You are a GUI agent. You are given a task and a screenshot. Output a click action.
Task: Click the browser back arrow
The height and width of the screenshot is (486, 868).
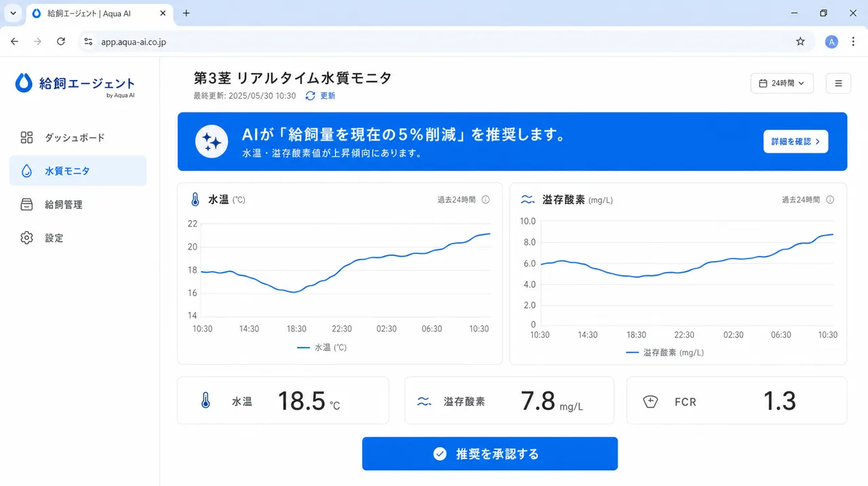point(15,41)
